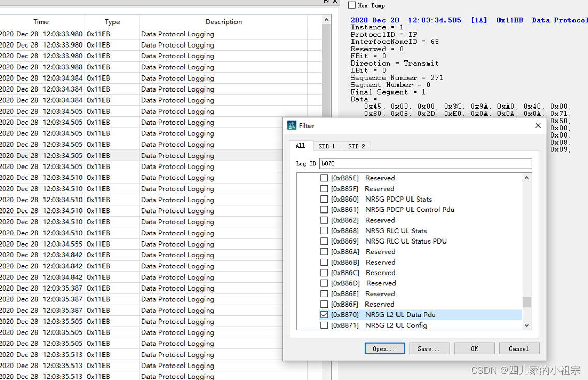Sort by the Description column header
The width and height of the screenshot is (588, 380).
coord(224,22)
